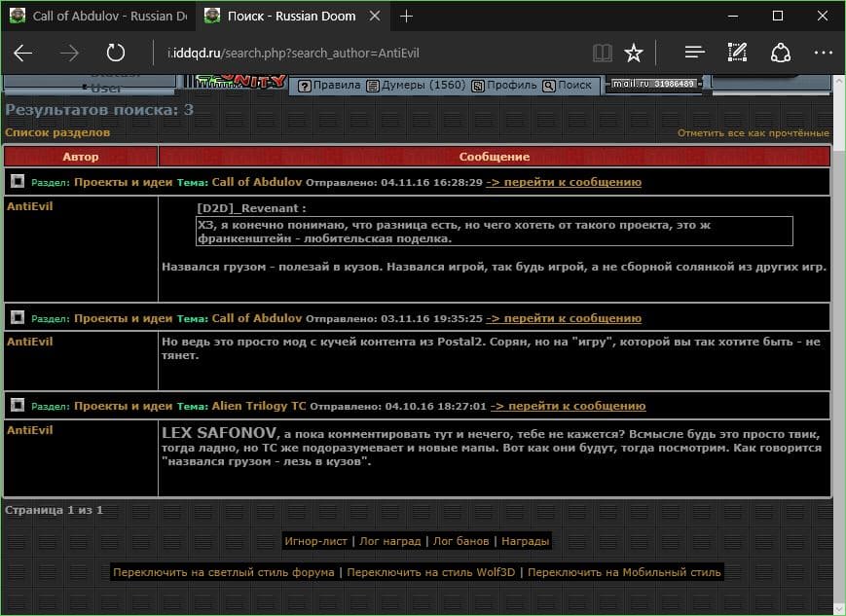Click Результатов поиска: 3 heading
This screenshot has width=846, height=616.
[x=99, y=110]
